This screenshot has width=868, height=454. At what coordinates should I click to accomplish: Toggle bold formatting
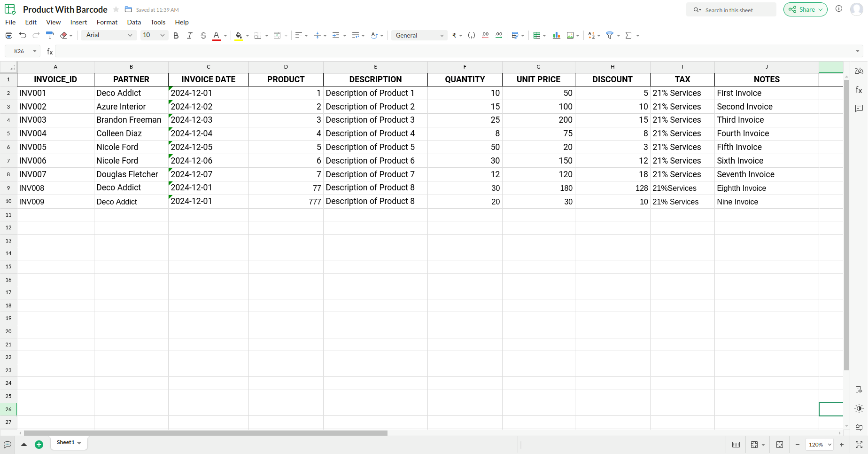(176, 35)
